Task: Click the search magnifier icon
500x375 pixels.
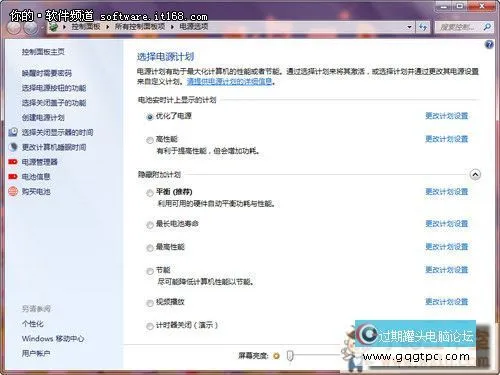Action: pyautogui.click(x=487, y=27)
